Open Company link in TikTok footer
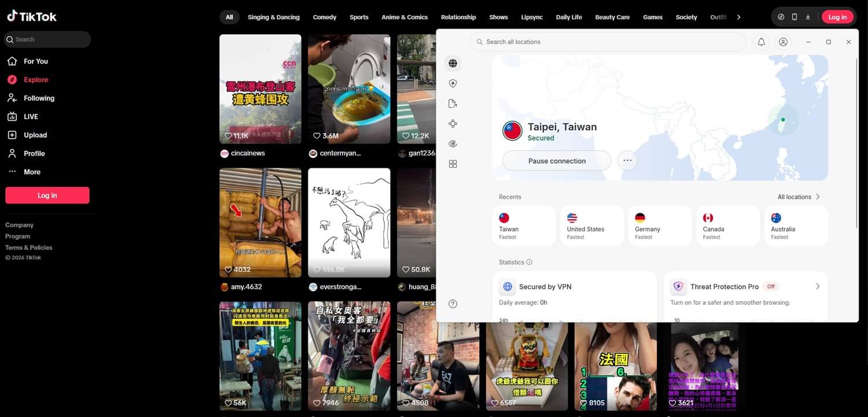The image size is (868, 417). [x=19, y=225]
